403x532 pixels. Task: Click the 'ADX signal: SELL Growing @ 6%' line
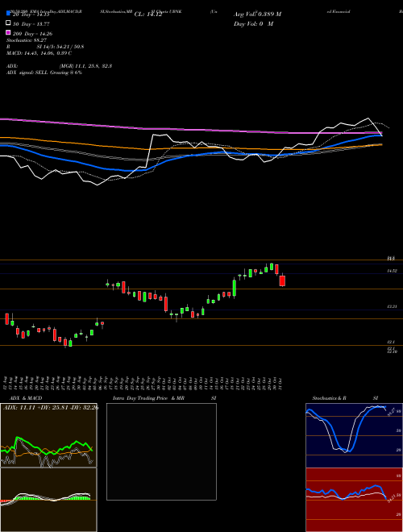click(44, 73)
